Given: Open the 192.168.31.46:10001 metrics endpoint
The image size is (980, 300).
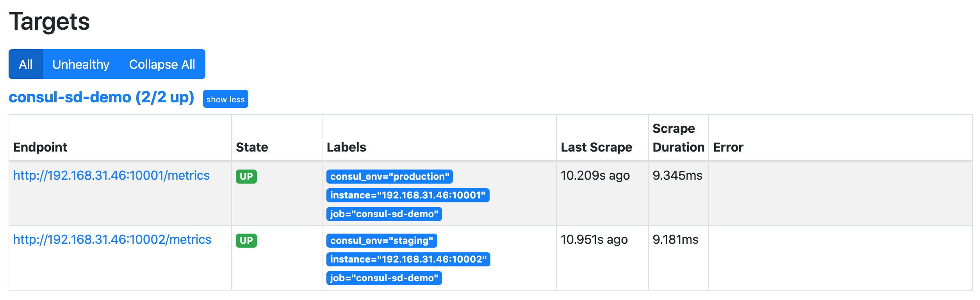Looking at the screenshot, I should tap(111, 175).
